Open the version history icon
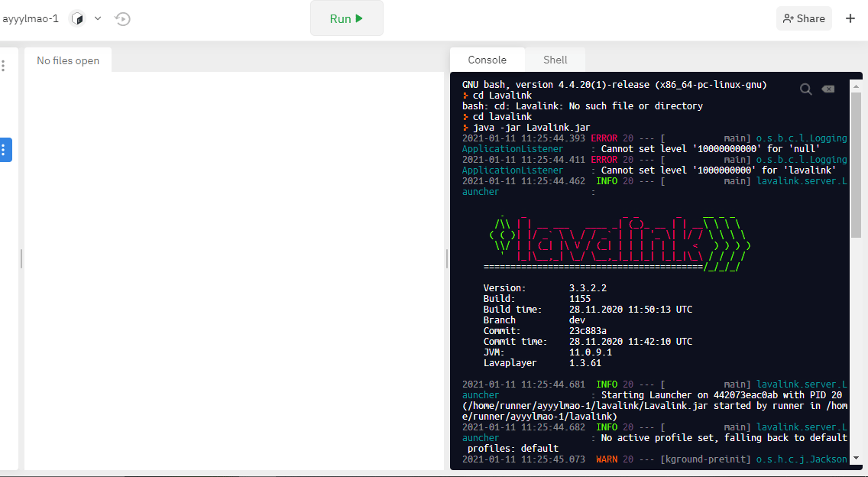This screenshot has width=868, height=477. (x=122, y=19)
